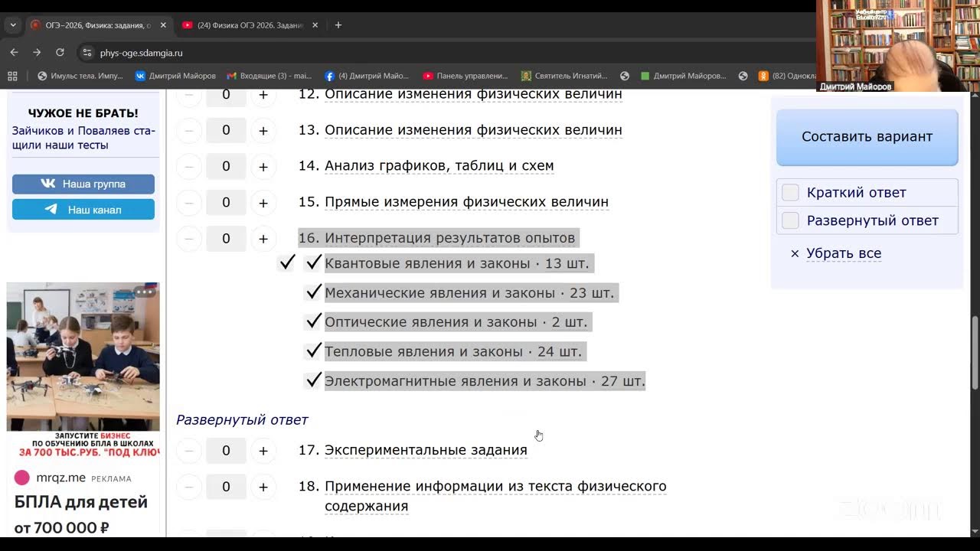Increase count for task 13
Screen dimensions: 980x551
[x=263, y=131]
